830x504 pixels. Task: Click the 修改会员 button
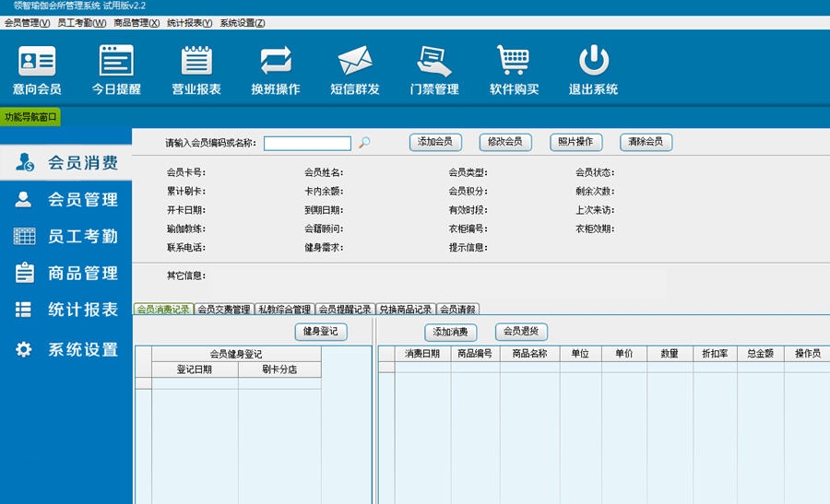pos(505,142)
